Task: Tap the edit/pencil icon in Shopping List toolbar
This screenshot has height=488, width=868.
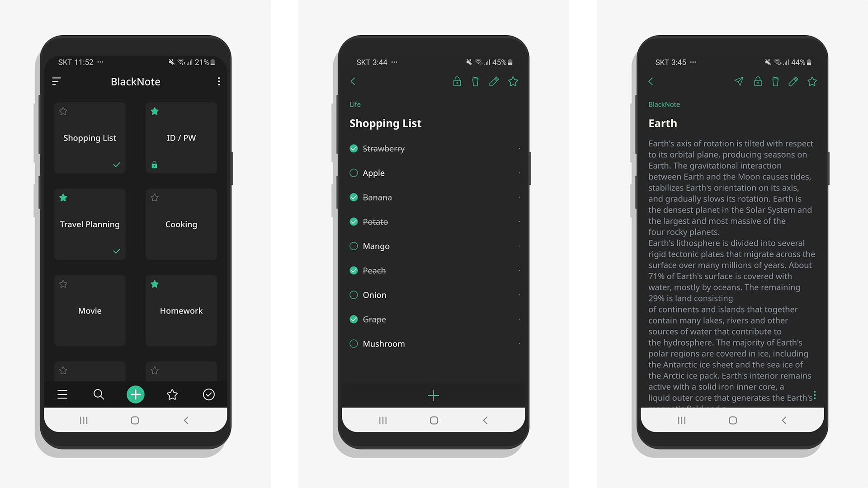Action: click(494, 82)
